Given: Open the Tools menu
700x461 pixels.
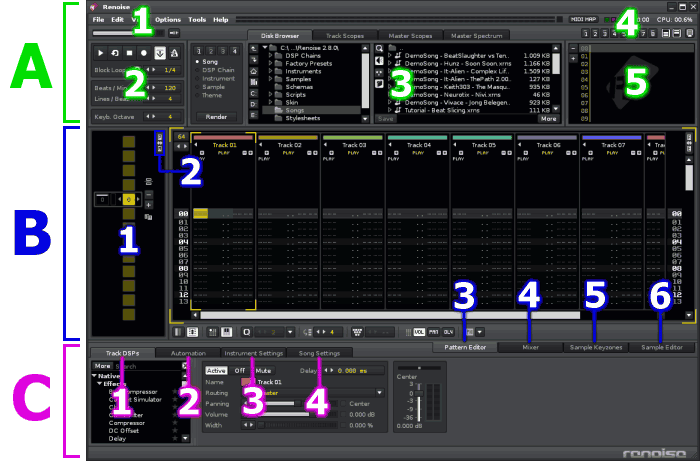Looking at the screenshot, I should point(197,20).
